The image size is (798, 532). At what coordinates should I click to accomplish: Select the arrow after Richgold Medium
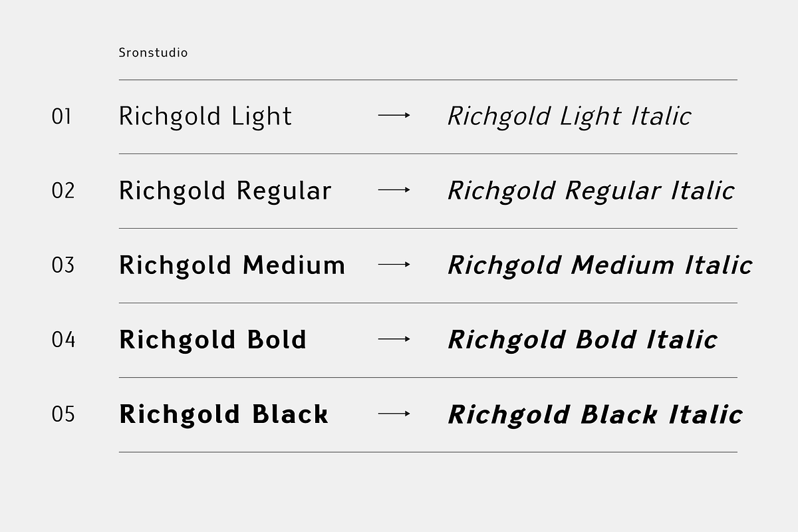coord(394,265)
